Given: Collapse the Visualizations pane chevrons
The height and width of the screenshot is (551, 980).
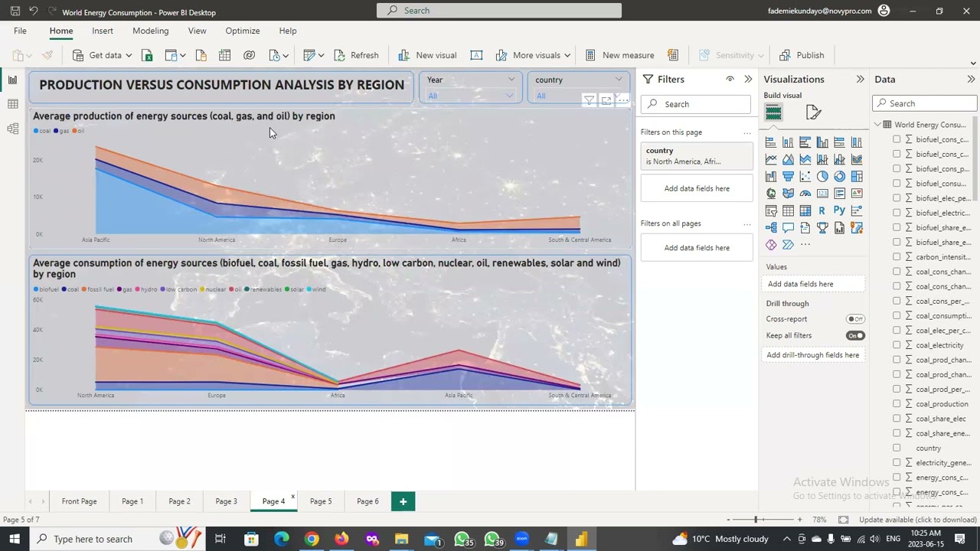Looking at the screenshot, I should [x=860, y=80].
